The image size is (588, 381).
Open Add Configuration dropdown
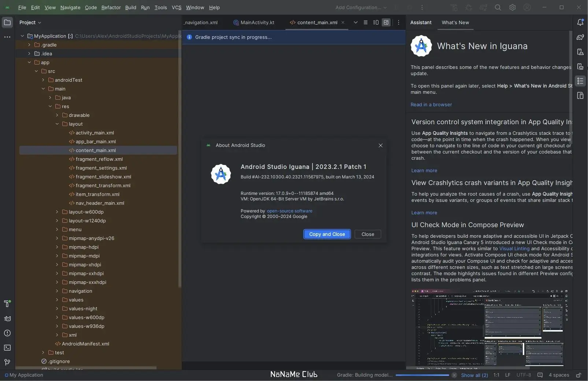coord(361,7)
